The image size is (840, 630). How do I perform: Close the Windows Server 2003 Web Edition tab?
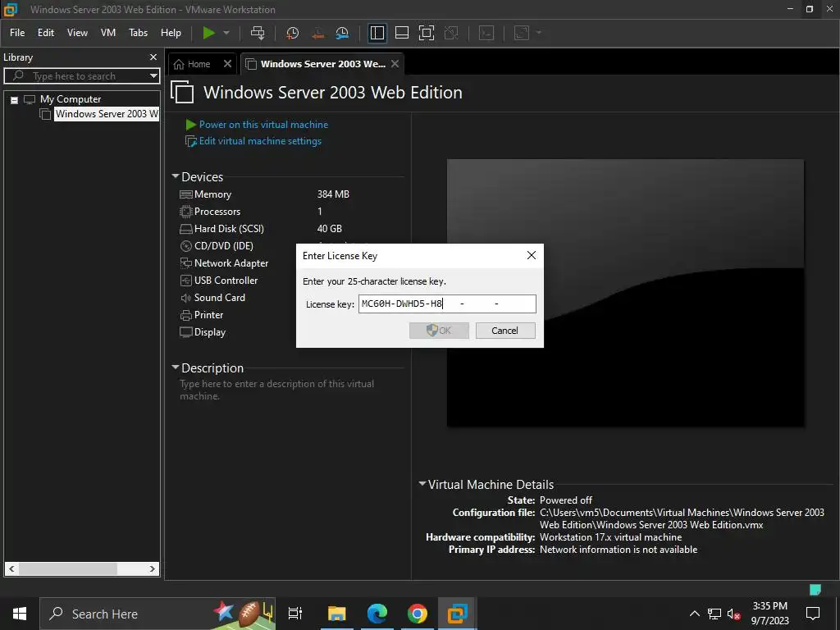click(x=395, y=64)
